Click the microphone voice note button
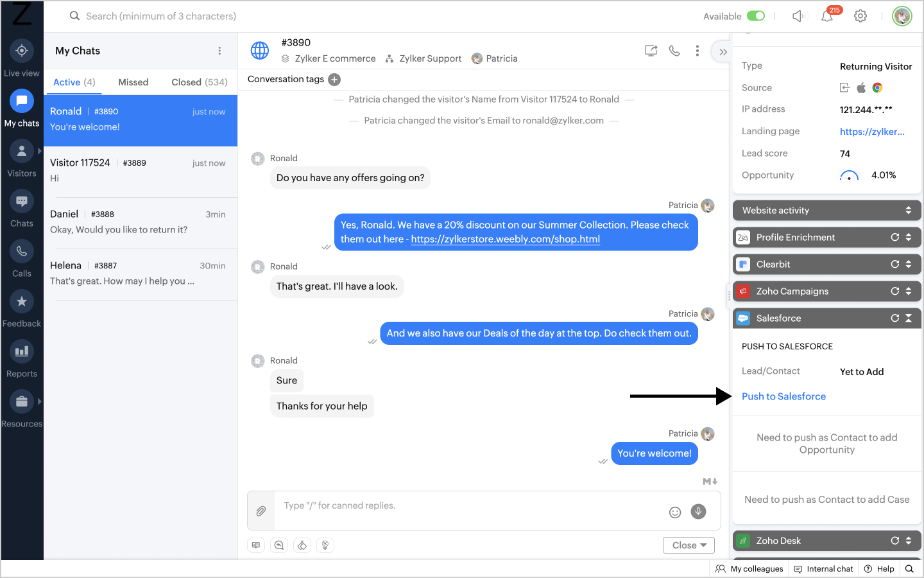This screenshot has width=924, height=578. (x=698, y=511)
